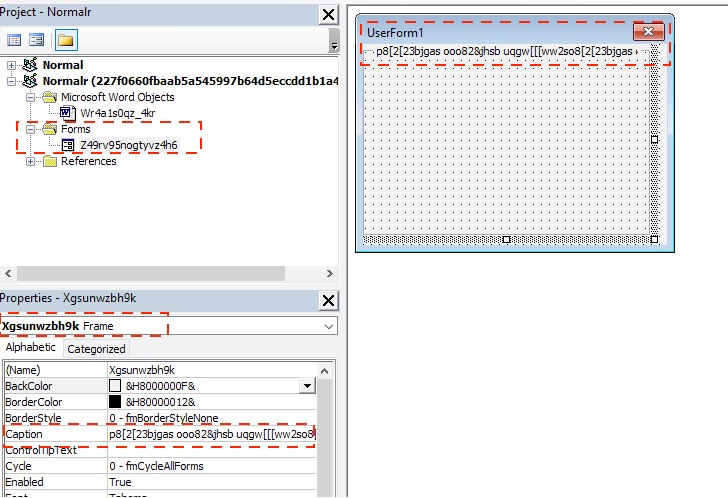
Task: Select the Caption property name
Action: [24, 434]
